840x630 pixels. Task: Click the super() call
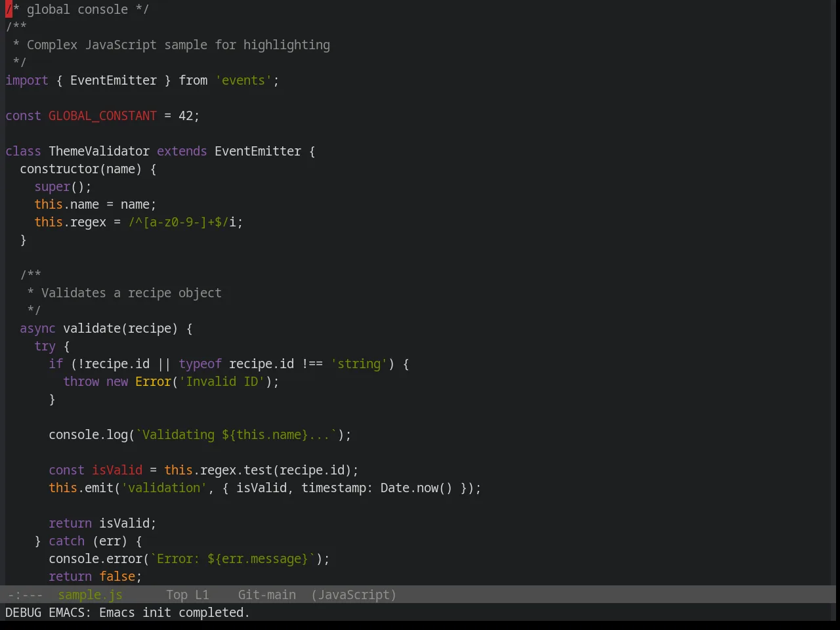click(x=63, y=186)
